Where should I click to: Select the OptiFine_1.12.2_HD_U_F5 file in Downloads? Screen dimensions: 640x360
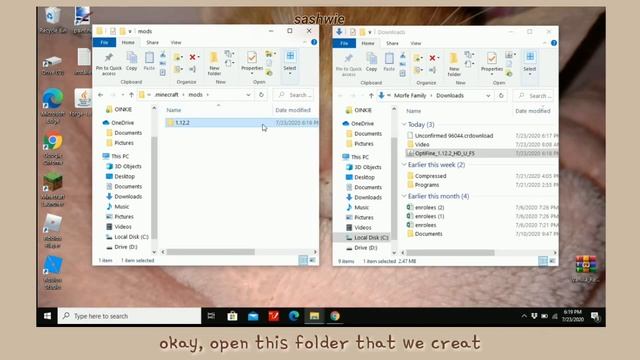[482, 153]
